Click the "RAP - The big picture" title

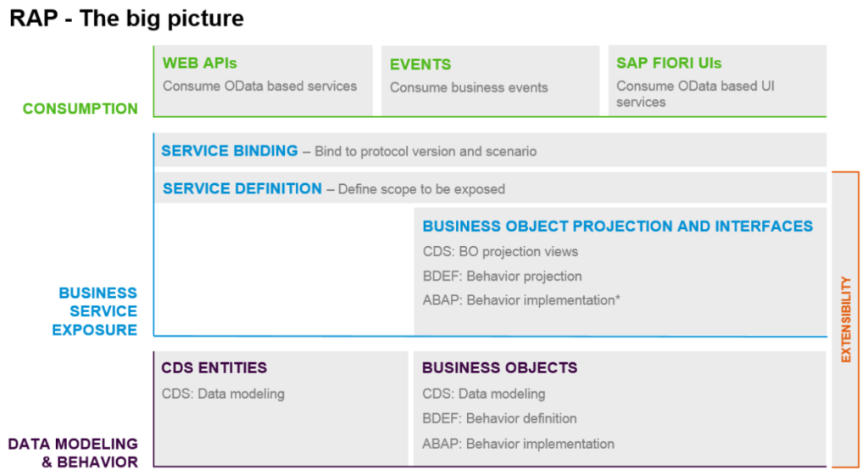click(x=126, y=18)
